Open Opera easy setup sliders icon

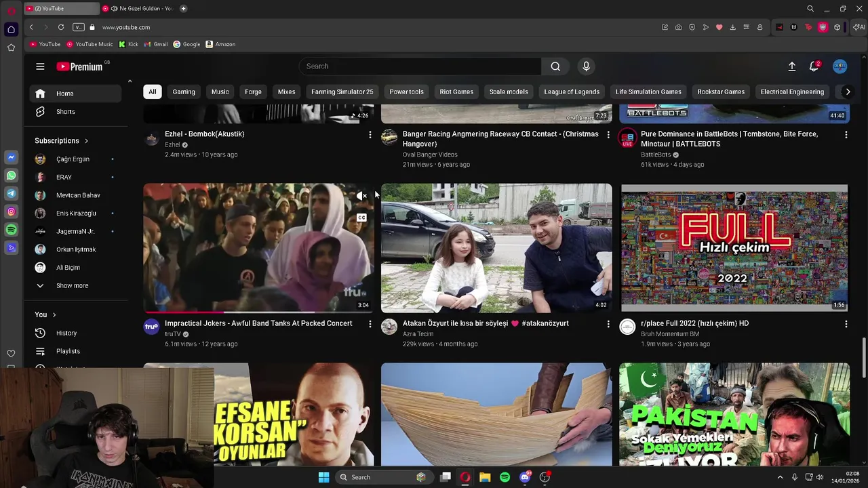[x=746, y=27]
